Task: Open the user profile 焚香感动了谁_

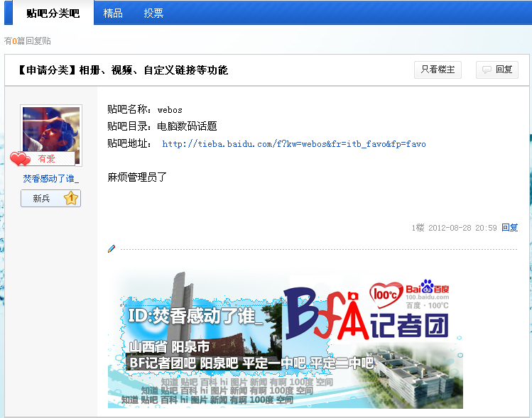Action: (x=51, y=179)
